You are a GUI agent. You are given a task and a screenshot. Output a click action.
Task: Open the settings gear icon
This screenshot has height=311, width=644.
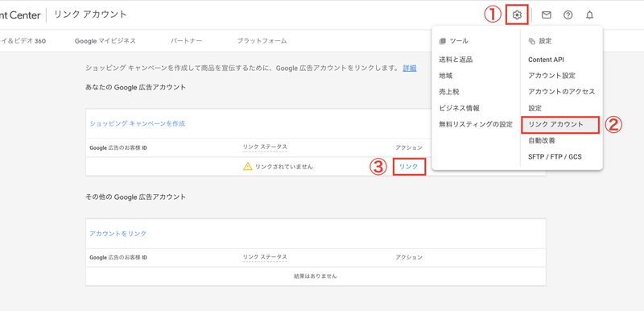click(x=517, y=15)
